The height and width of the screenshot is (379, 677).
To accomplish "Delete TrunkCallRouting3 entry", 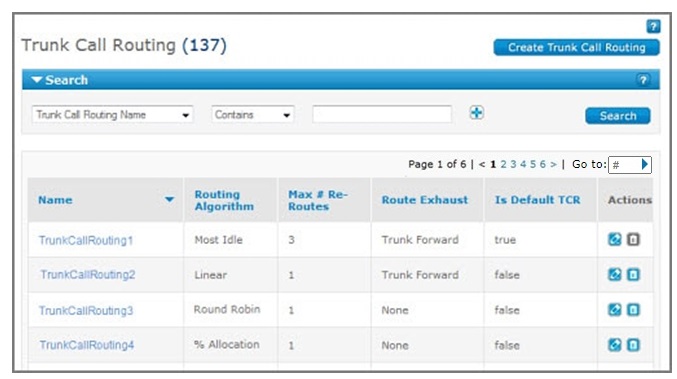I will pos(633,310).
